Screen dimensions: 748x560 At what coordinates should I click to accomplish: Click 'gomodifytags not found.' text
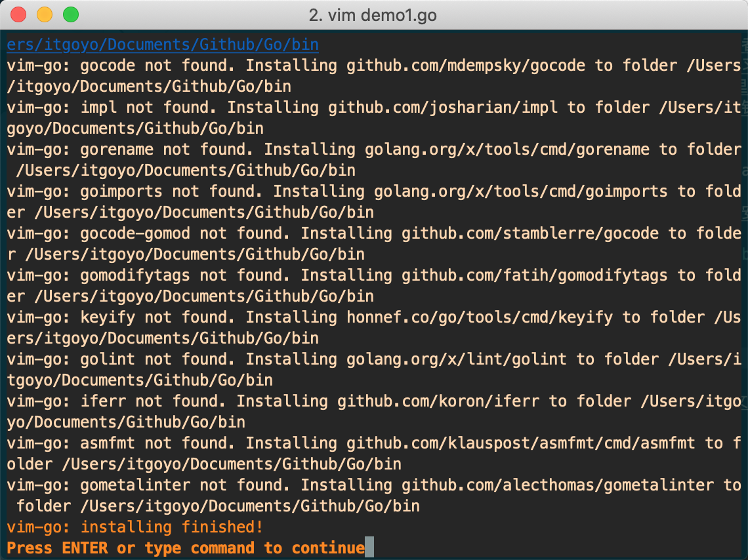(x=185, y=275)
